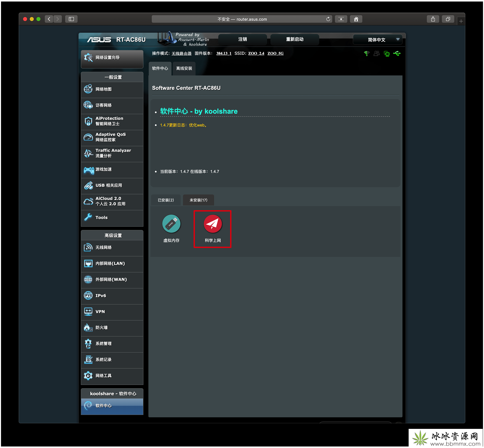Select the 已安装(2) tab

166,200
